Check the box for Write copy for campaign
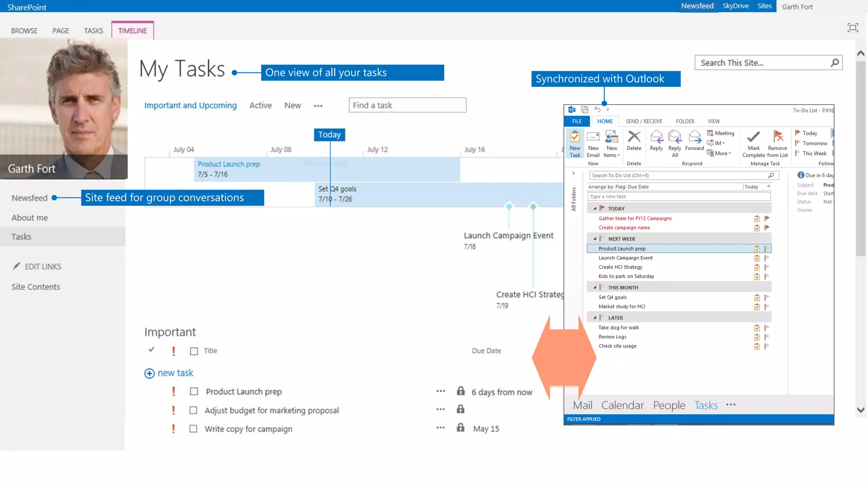 click(193, 429)
